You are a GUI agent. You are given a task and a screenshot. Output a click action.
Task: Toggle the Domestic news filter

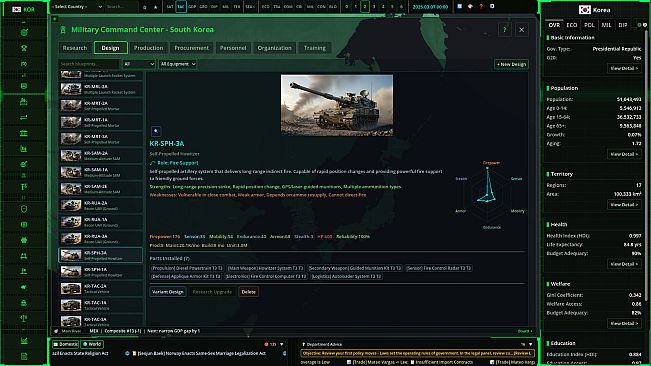(66, 344)
